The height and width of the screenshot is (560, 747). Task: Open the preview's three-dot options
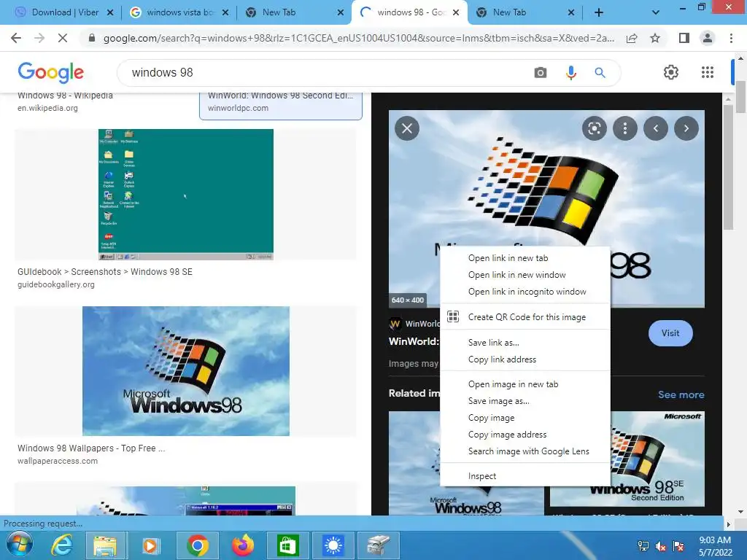pos(625,128)
